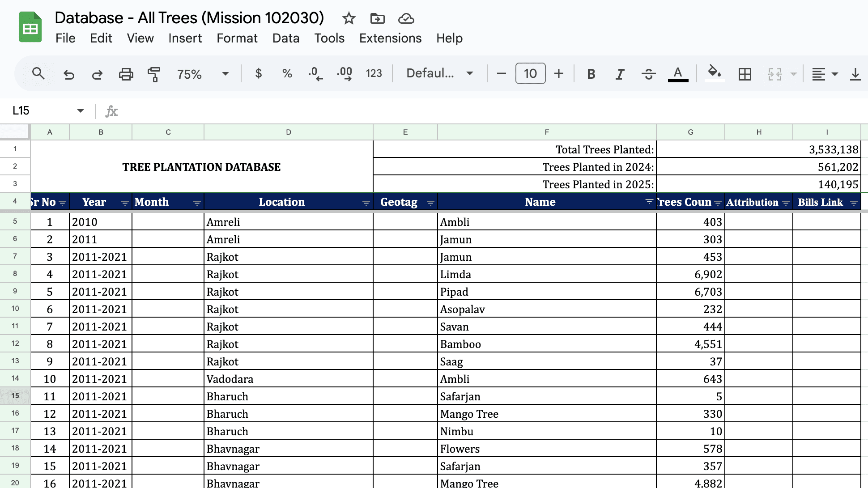Screen dimensions: 868x488
Task: Click the paint format roller icon
Action: click(x=154, y=74)
